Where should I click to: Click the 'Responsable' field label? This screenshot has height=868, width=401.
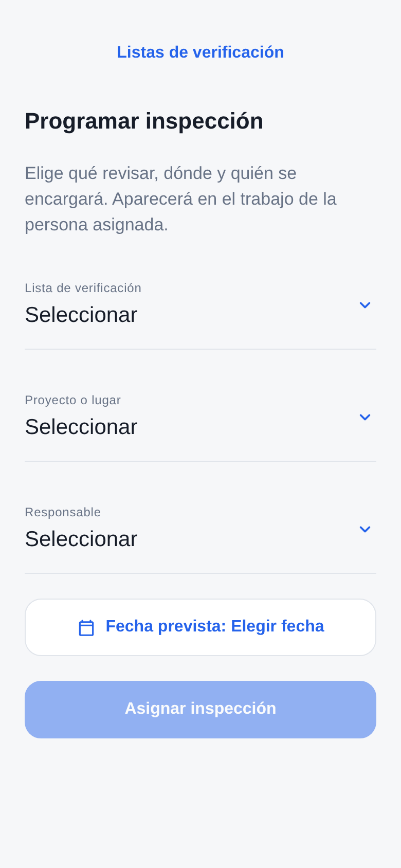coord(63,512)
